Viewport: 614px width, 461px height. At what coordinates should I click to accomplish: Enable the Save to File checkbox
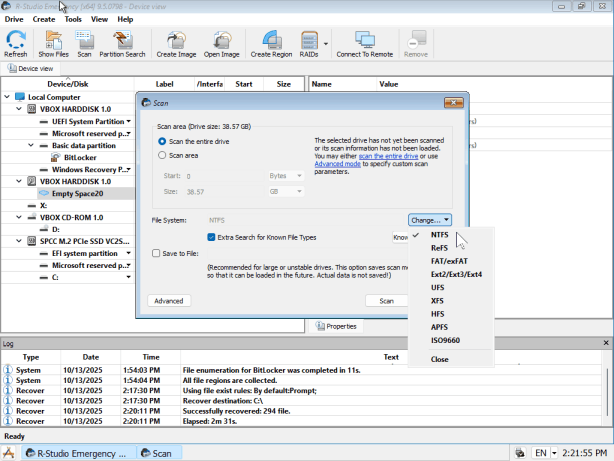point(157,254)
